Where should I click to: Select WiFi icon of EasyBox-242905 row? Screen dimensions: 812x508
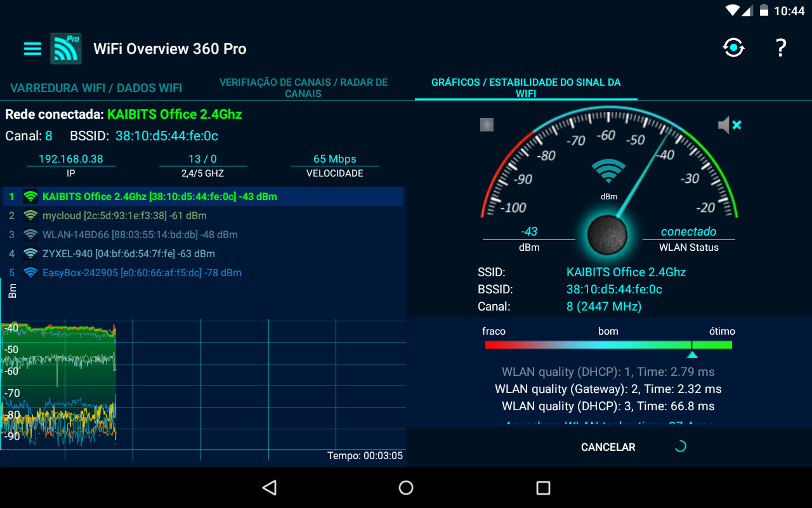tap(30, 272)
